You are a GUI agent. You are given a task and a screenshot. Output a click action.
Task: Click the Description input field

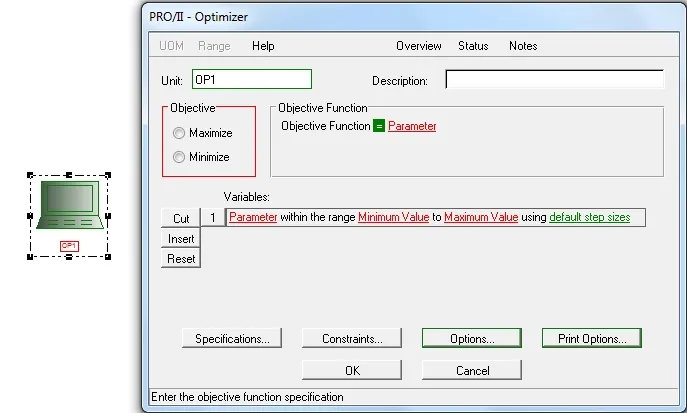(554, 79)
